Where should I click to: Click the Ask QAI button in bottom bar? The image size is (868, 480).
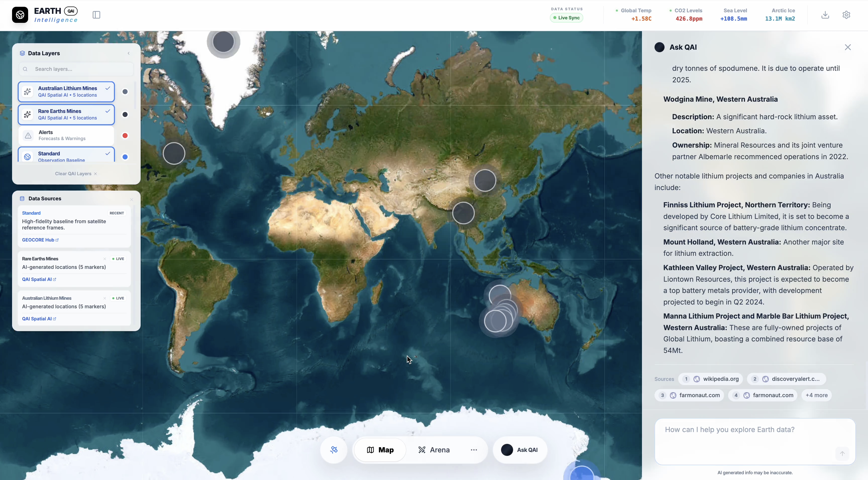click(520, 450)
